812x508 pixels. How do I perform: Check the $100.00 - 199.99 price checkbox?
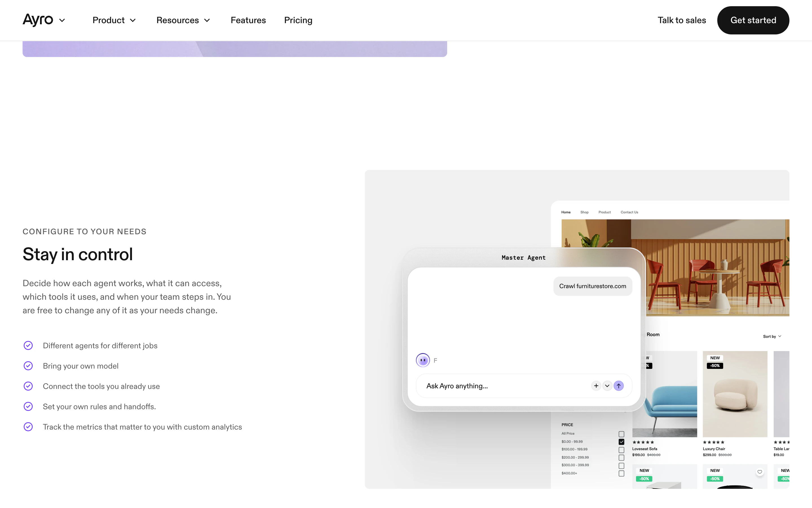point(621,450)
